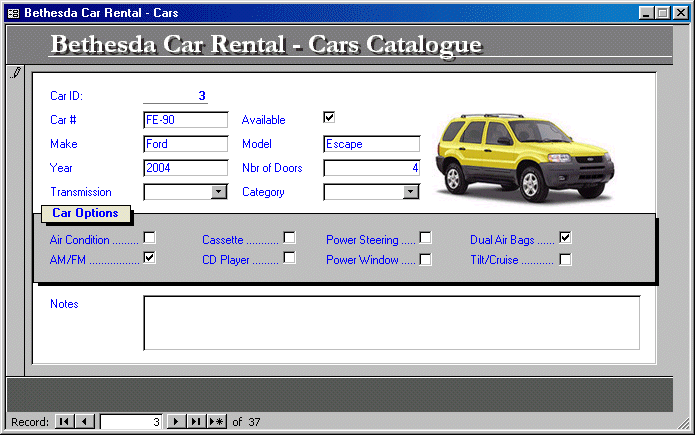Click the 'of 37' record count text
695x435 pixels.
point(246,422)
